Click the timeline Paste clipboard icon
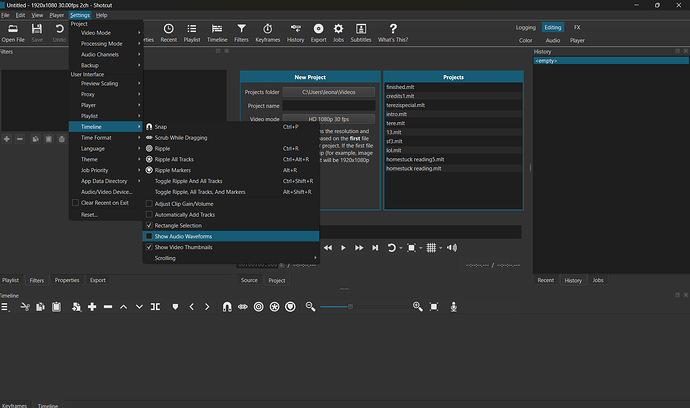This screenshot has width=690, height=408. tap(56, 307)
